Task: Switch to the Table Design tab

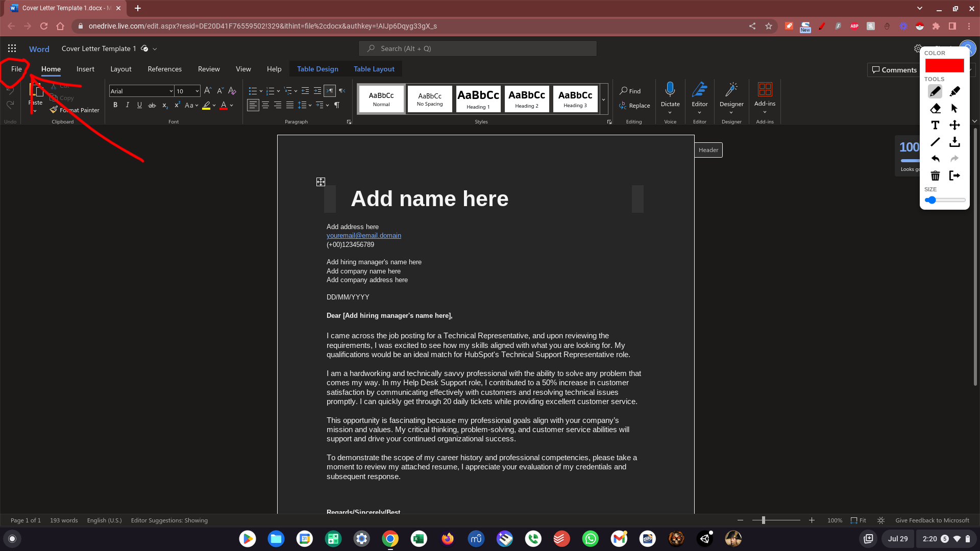Action: click(317, 69)
